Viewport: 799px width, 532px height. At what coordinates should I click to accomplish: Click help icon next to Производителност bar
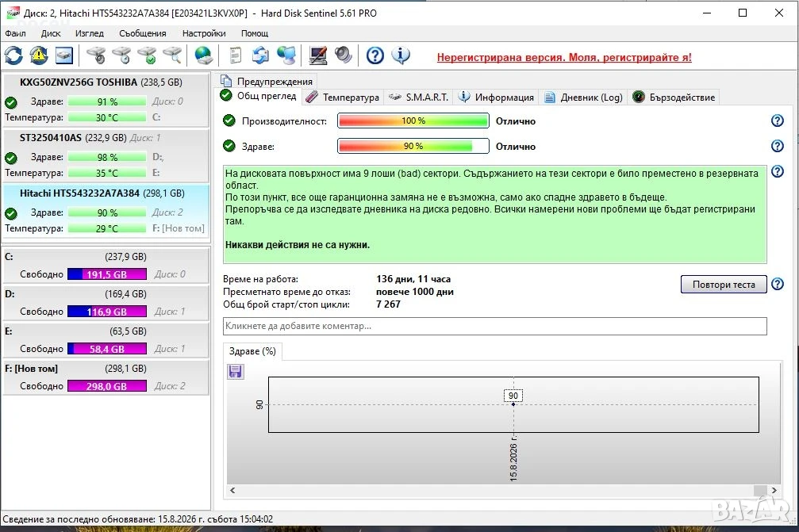[777, 121]
